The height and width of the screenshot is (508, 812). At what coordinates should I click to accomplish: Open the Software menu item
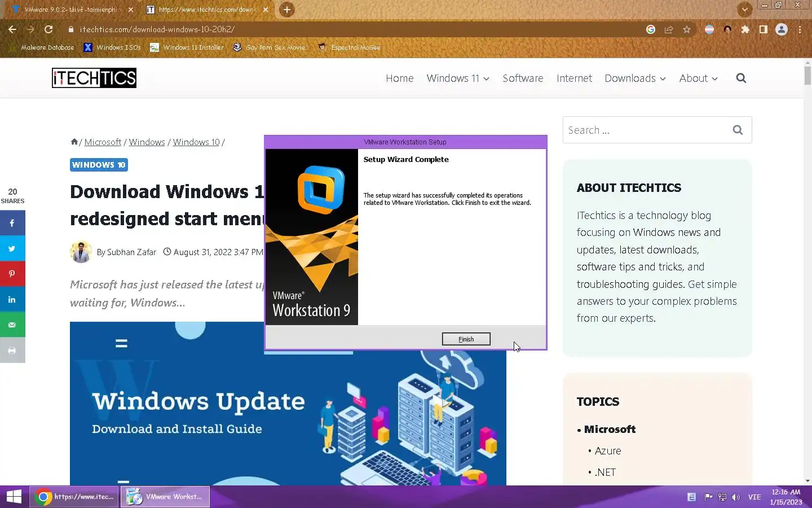click(x=523, y=78)
